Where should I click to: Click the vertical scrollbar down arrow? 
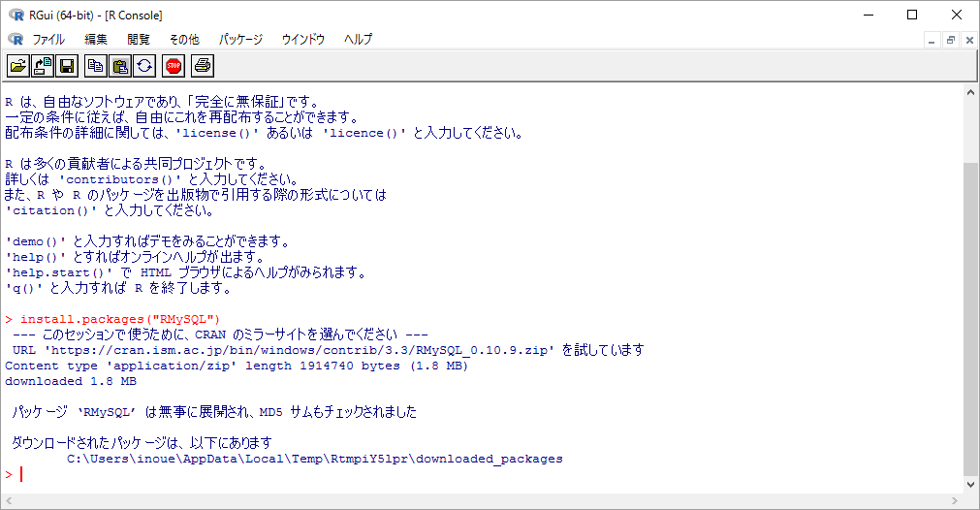(970, 485)
